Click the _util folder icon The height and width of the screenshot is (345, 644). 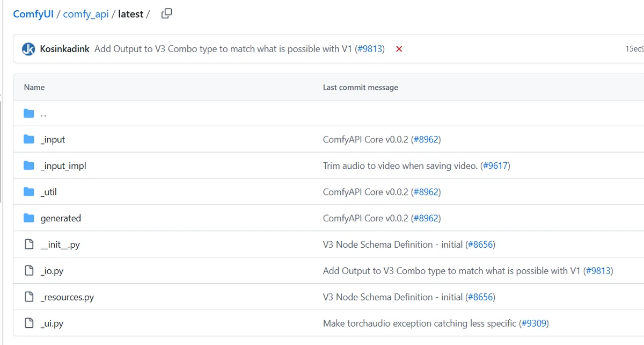pyautogui.click(x=29, y=192)
